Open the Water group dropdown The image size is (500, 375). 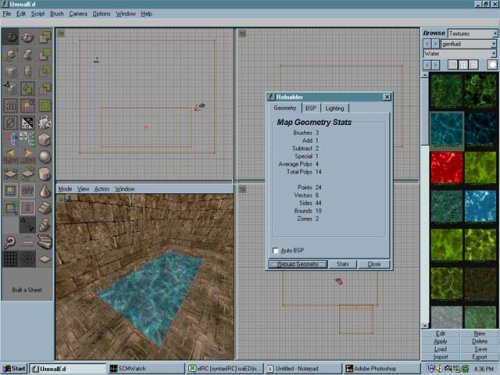pos(460,54)
